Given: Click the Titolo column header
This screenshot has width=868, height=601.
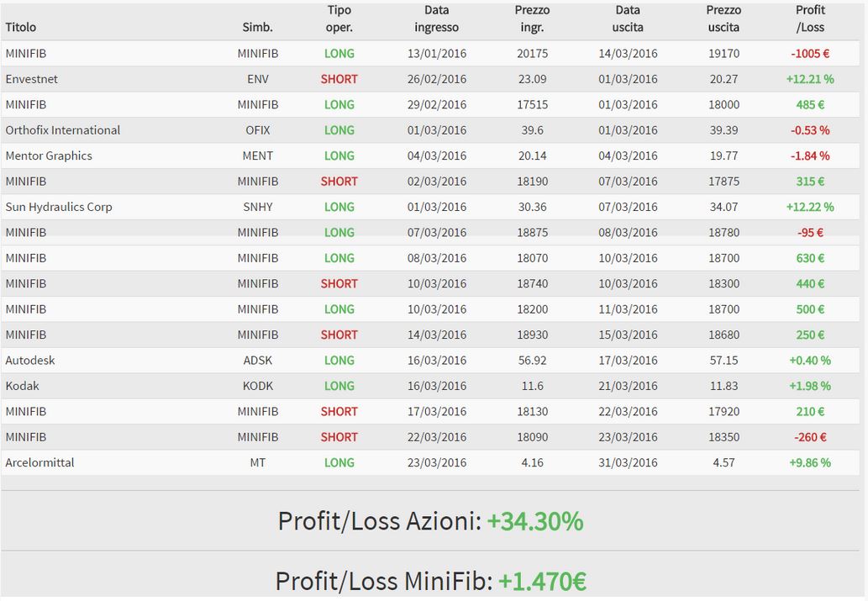Looking at the screenshot, I should pos(20,27).
